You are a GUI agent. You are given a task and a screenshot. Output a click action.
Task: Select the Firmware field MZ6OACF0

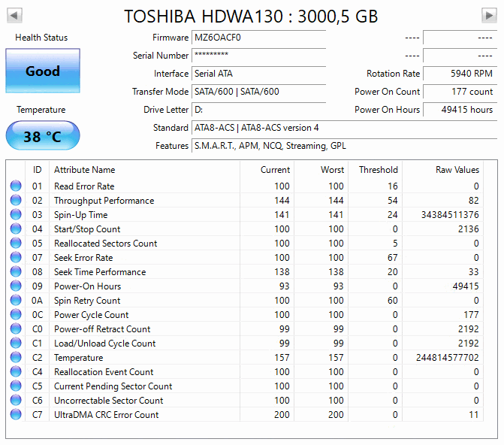coord(258,38)
